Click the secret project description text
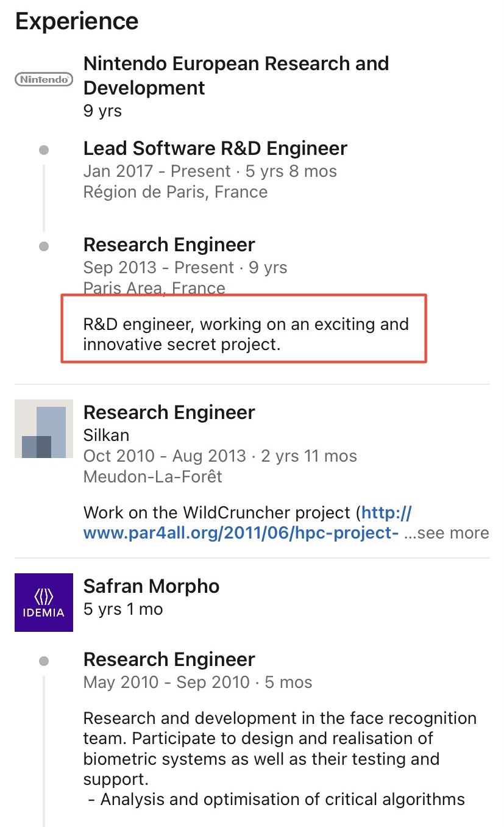Screen dimensions: 504x827 246,334
